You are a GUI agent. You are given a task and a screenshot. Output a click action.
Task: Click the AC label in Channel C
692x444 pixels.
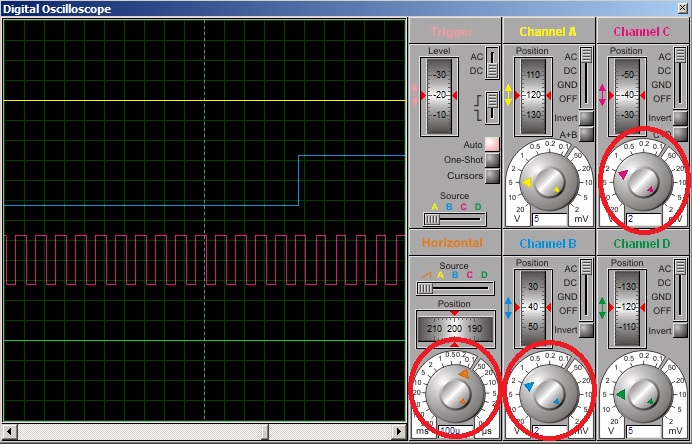pyautogui.click(x=664, y=56)
